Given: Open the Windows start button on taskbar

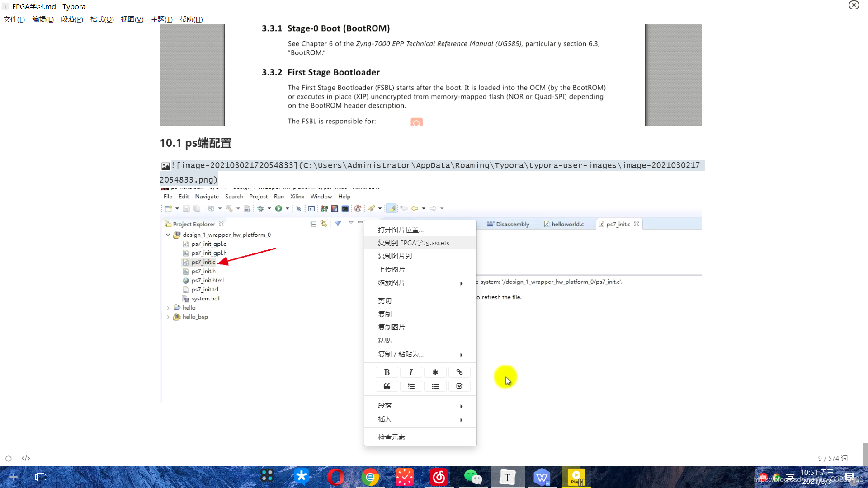Looking at the screenshot, I should pyautogui.click(x=13, y=477).
